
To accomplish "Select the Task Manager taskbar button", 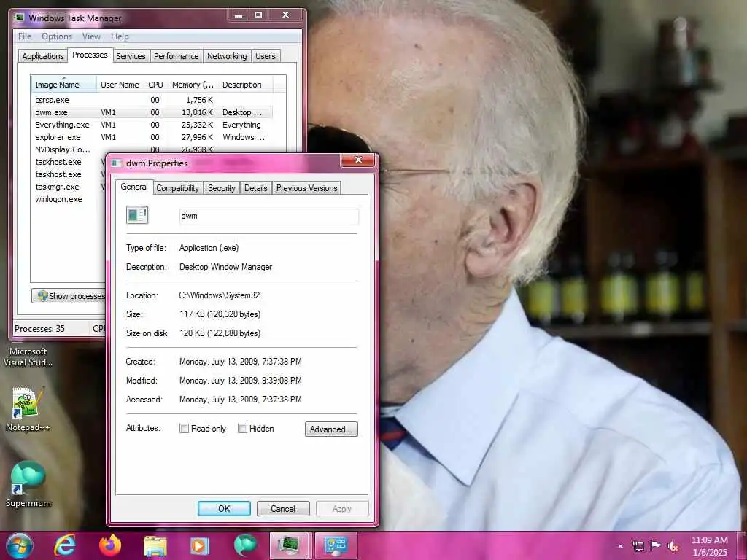I will click(289, 545).
